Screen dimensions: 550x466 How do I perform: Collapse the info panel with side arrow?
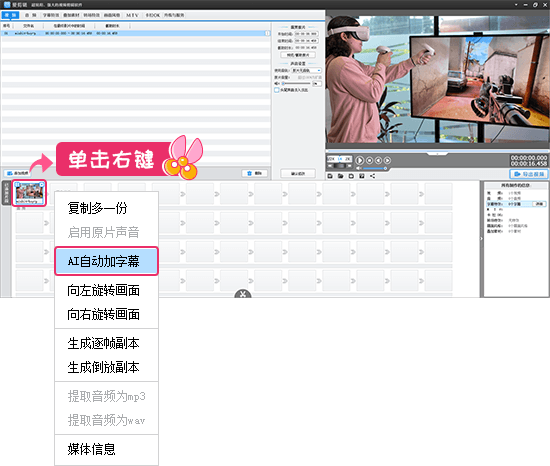coord(482,238)
